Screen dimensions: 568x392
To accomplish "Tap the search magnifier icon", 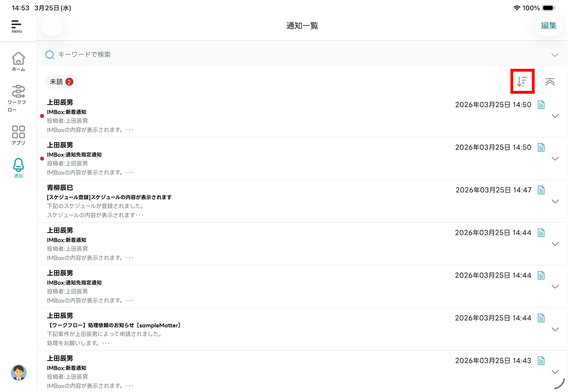I will click(50, 54).
